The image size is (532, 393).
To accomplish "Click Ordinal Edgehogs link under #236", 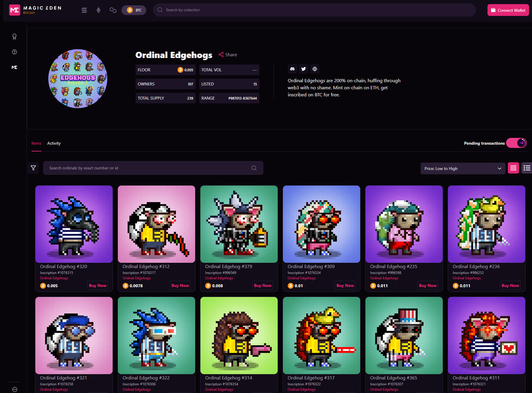I will click(466, 278).
